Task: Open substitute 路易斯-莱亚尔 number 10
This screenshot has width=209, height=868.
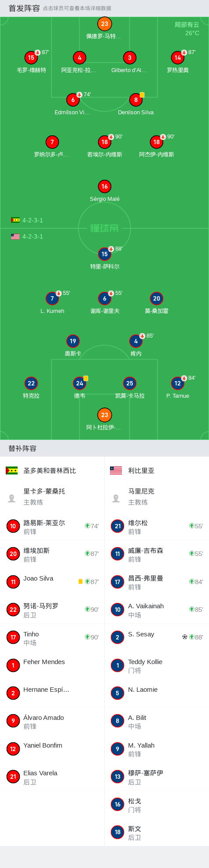Action: pyautogui.click(x=52, y=526)
